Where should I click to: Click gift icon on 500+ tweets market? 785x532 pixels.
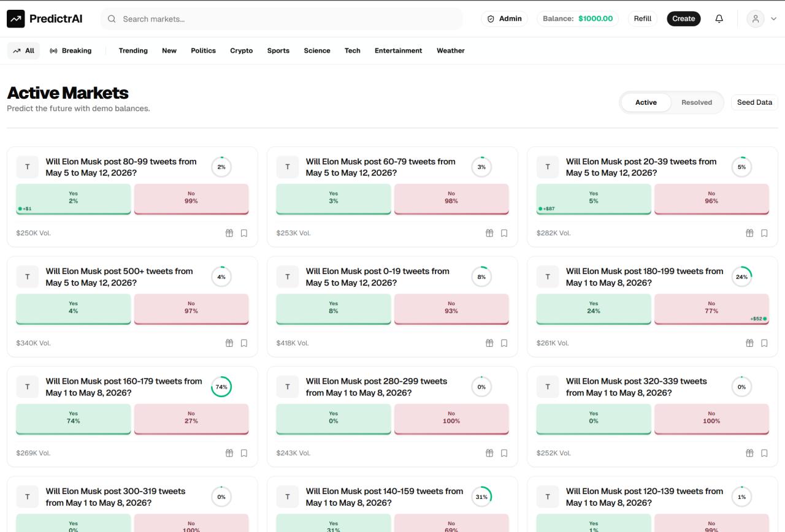tap(229, 343)
